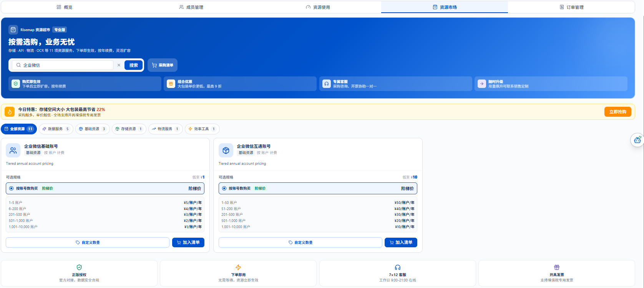Image resolution: width=644 pixels, height=288 pixels.
Task: Click the 低至 ¥1 label
Action: pos(198,177)
